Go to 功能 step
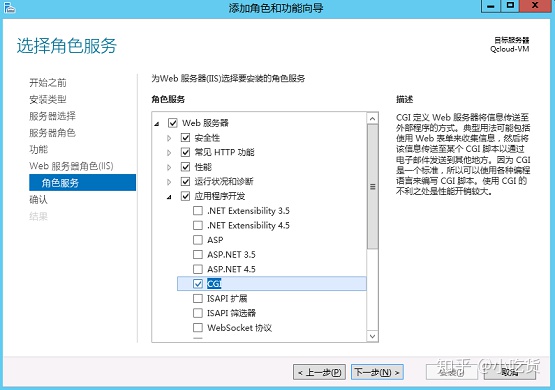The image size is (555, 390). point(38,149)
